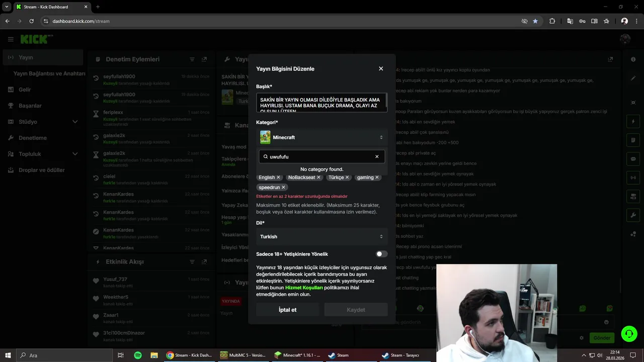Close the Yayın Bilgisini Düzenle dialog

tap(381, 68)
